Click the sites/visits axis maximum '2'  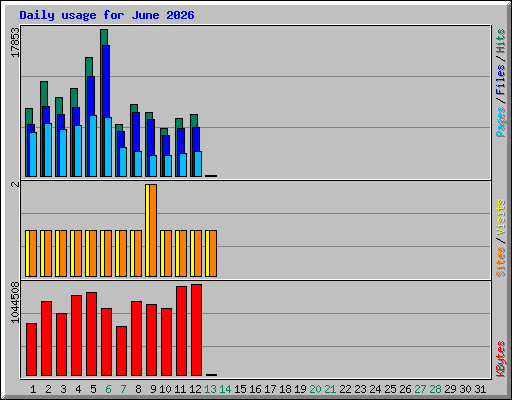(x=15, y=184)
